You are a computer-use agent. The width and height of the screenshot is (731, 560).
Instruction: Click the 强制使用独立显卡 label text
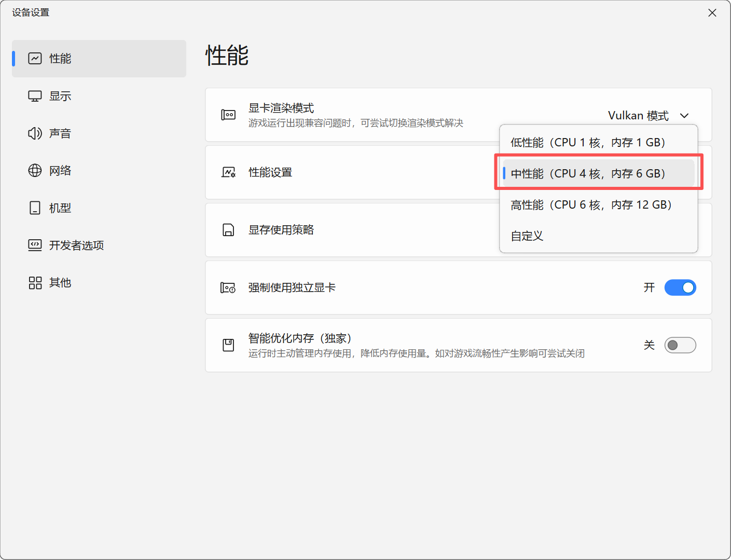pyautogui.click(x=292, y=288)
